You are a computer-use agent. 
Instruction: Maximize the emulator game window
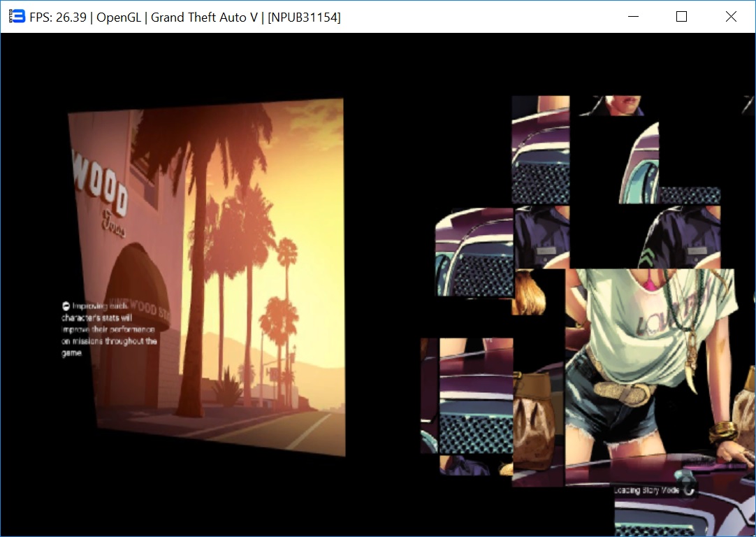(x=682, y=17)
